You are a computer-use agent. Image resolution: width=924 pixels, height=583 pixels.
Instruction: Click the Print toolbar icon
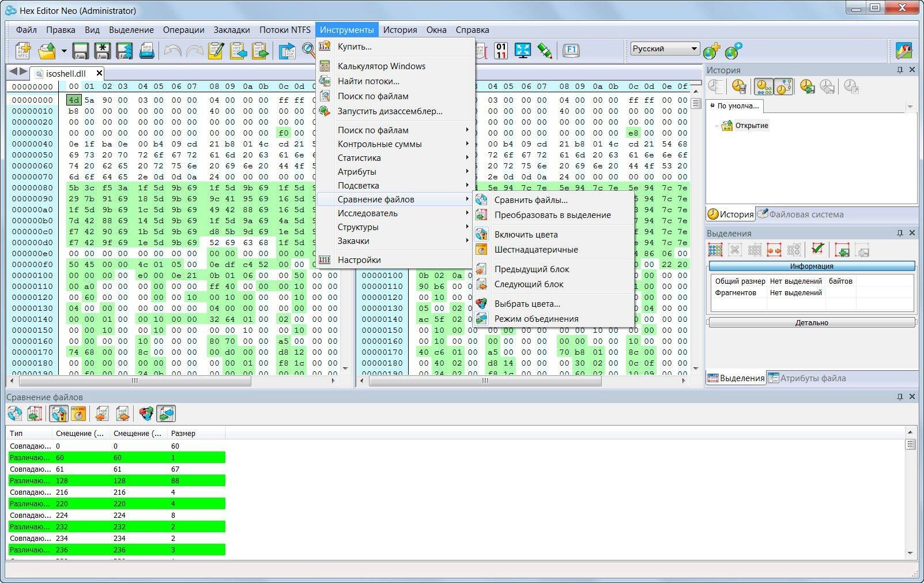[147, 51]
